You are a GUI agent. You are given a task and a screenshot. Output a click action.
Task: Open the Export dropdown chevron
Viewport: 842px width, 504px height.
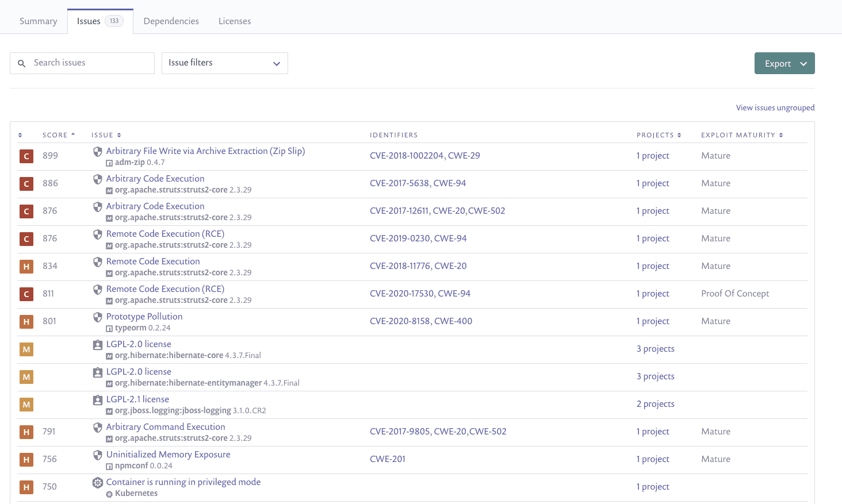pos(802,63)
